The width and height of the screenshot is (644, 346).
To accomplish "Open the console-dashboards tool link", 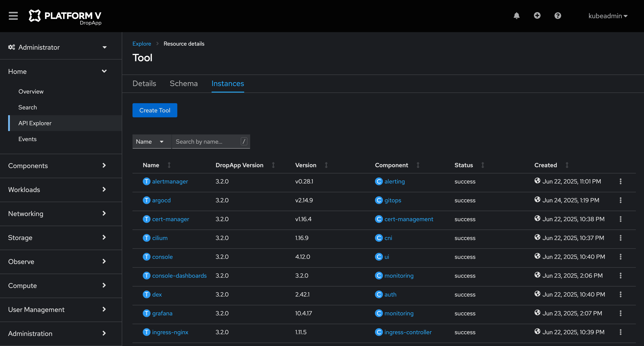I will (179, 276).
